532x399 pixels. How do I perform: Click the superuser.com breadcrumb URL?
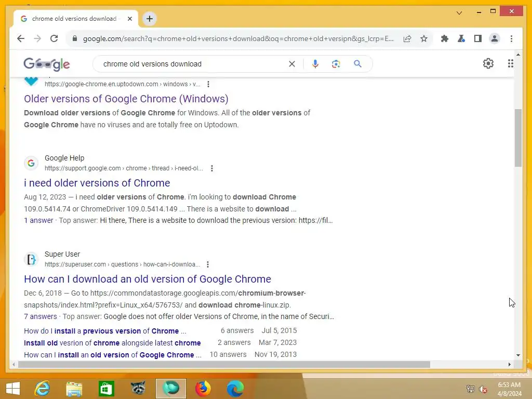coord(122,264)
